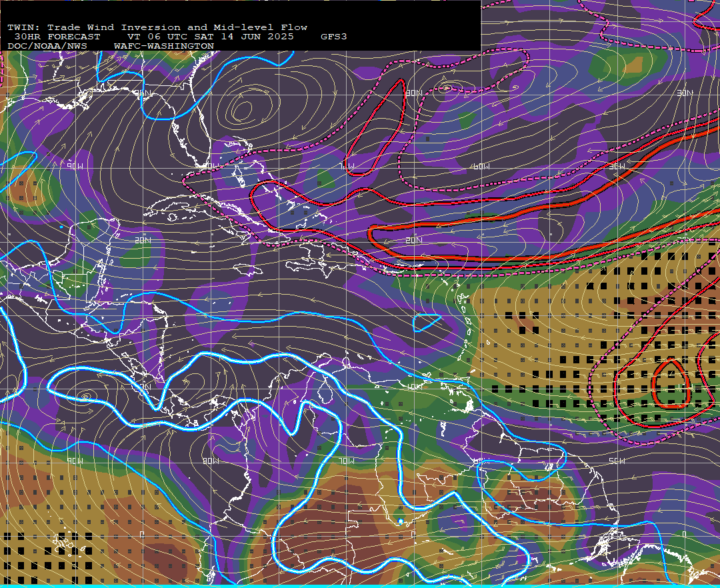Click the '60W' longitude label on the map

coord(481,167)
